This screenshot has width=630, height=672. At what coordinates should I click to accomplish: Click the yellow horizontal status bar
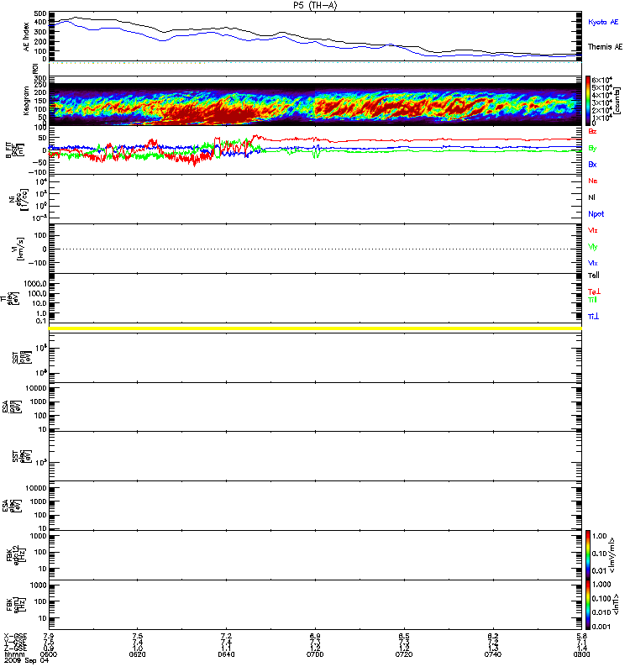[x=315, y=328]
